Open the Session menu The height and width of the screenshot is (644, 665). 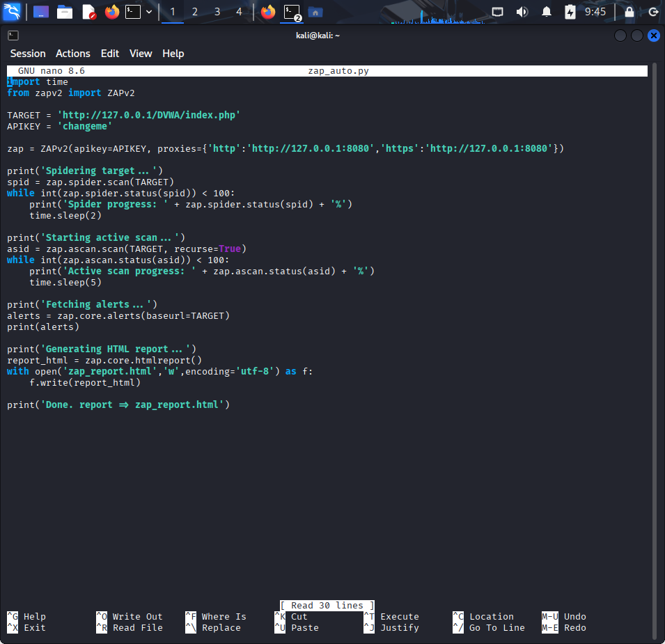pyautogui.click(x=28, y=54)
